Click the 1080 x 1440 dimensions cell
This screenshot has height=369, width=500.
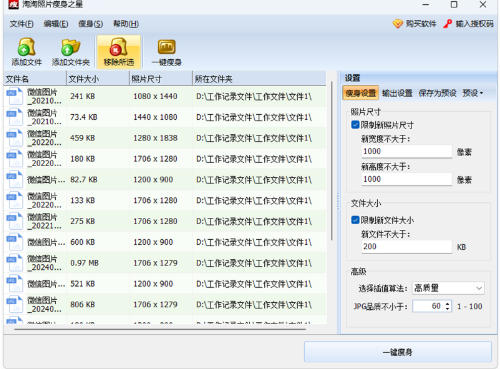(x=155, y=96)
